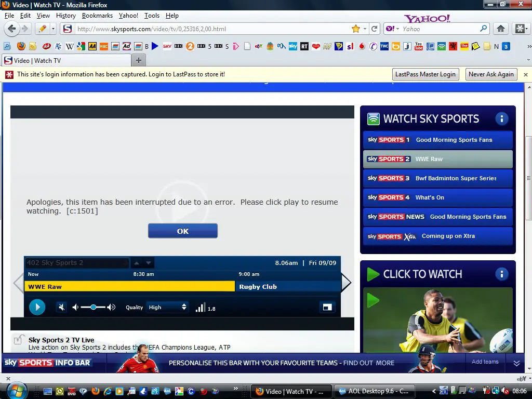Open the Tools menu

[152, 16]
